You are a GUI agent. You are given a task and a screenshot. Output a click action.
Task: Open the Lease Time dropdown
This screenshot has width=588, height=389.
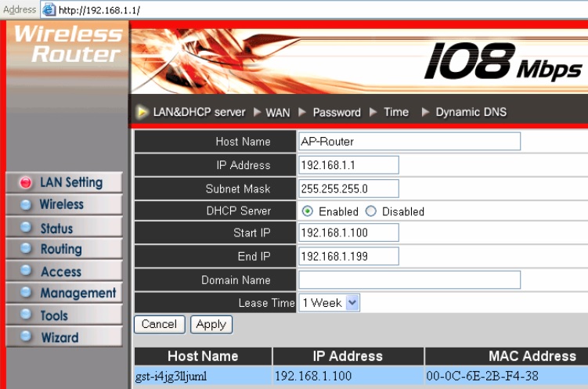(x=330, y=303)
